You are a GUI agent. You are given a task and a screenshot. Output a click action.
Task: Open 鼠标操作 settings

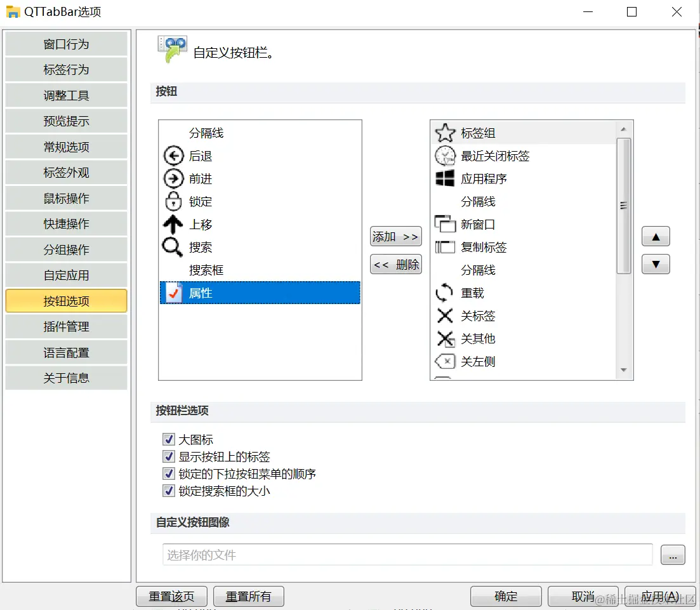pos(66,198)
